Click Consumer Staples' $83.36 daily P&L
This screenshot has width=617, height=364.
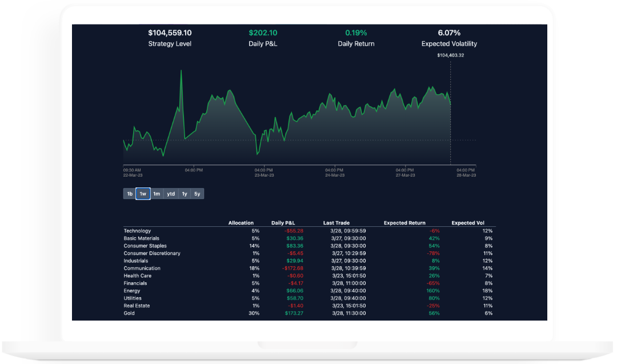click(x=295, y=246)
